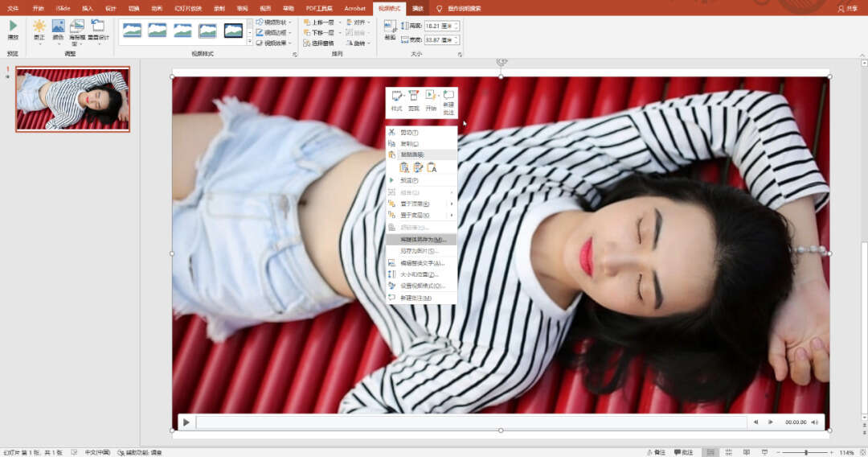Switch to the normal view in the status bar
Viewport: 868px width, 457px height.
709,452
